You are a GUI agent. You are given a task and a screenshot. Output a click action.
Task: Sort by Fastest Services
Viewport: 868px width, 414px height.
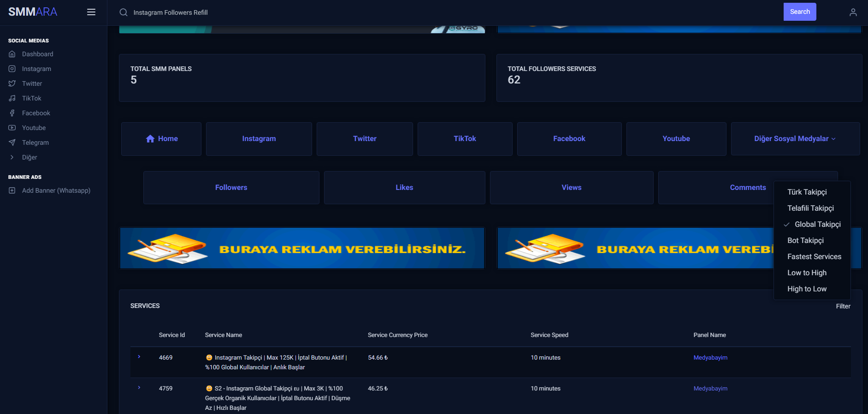814,257
